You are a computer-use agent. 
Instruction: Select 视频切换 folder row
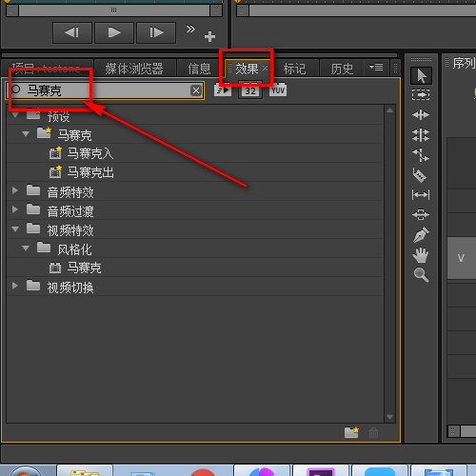195,288
